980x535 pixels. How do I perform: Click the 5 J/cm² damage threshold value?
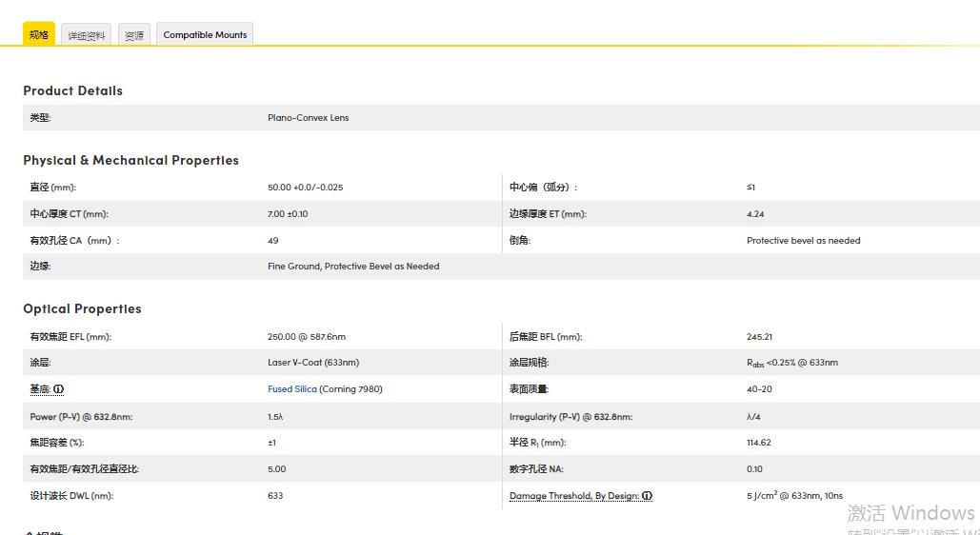[794, 496]
